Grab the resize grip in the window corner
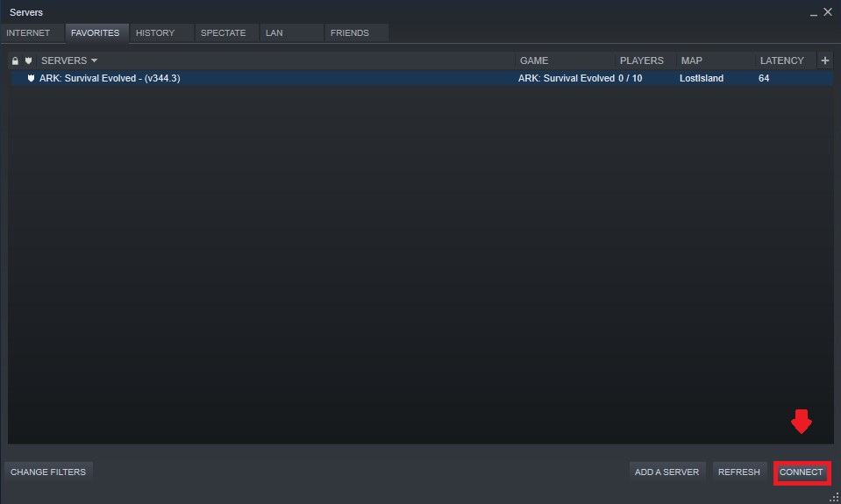Viewport: 841px width, 504px height. (x=834, y=498)
